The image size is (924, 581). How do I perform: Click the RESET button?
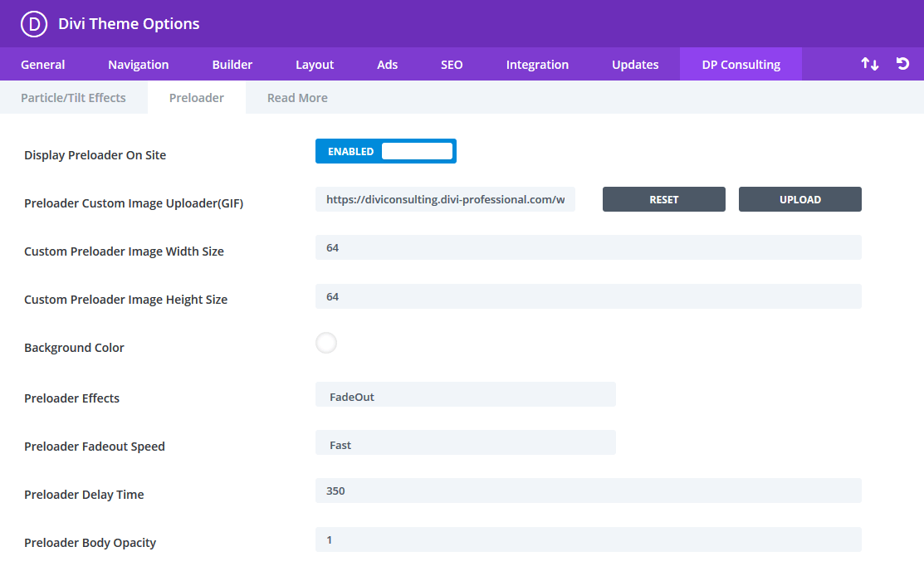point(664,199)
